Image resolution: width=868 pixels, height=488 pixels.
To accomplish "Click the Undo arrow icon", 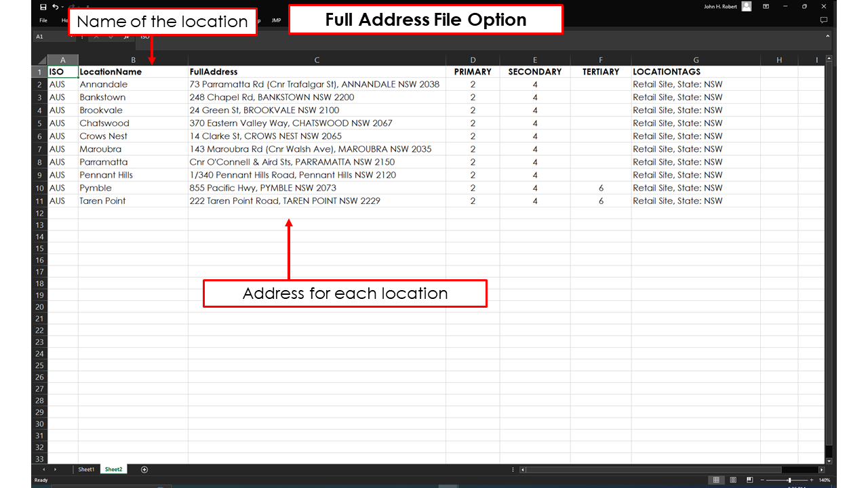I will click(56, 7).
